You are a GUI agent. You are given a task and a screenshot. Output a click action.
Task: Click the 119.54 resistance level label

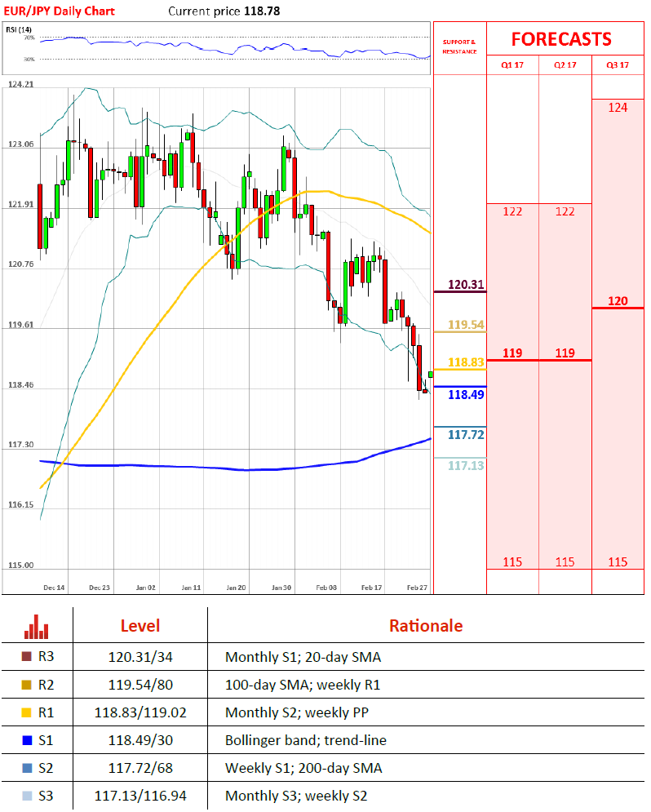pos(466,325)
